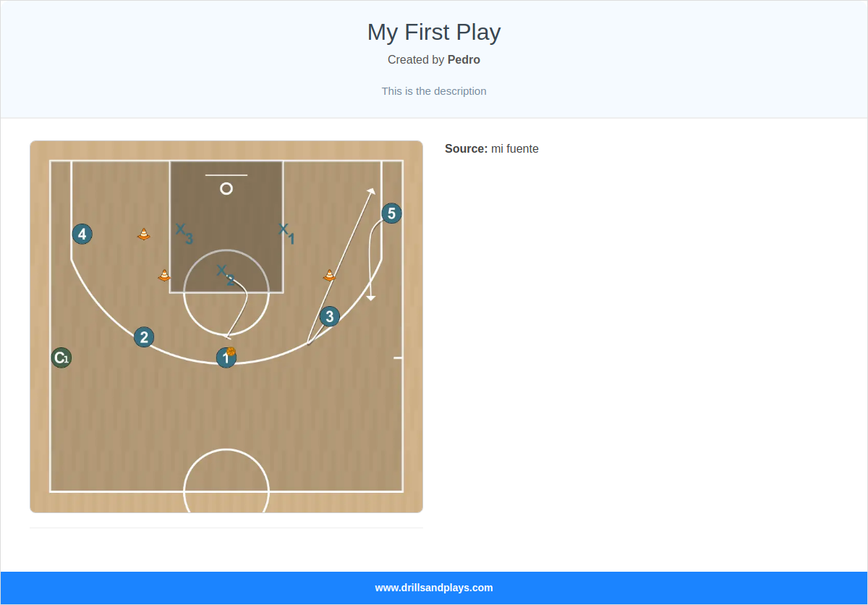The image size is (868, 605).
Task: Select player 5 in the right corner
Action: coord(391,213)
